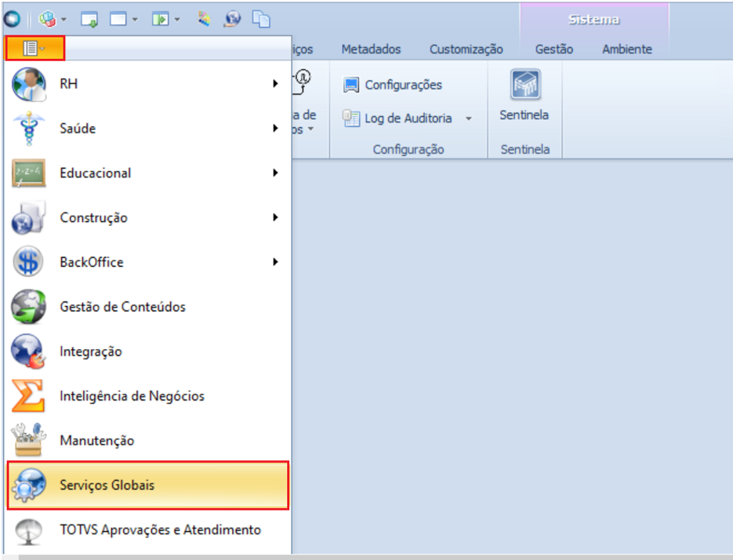The width and height of the screenshot is (733, 560).
Task: Click window with green arrow toolbar icon
Action: [89, 20]
